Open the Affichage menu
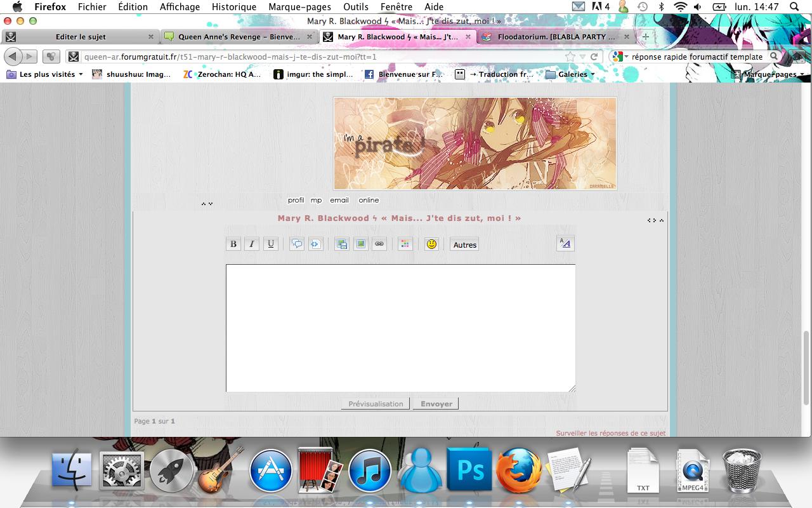812x508 pixels. click(x=180, y=7)
